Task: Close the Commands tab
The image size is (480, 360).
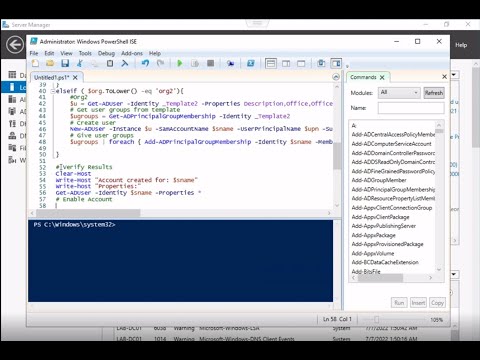Action: coord(382,77)
